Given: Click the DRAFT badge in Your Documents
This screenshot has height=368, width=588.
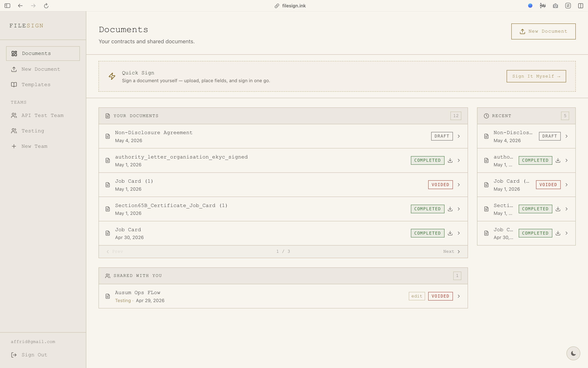Looking at the screenshot, I should point(442,136).
